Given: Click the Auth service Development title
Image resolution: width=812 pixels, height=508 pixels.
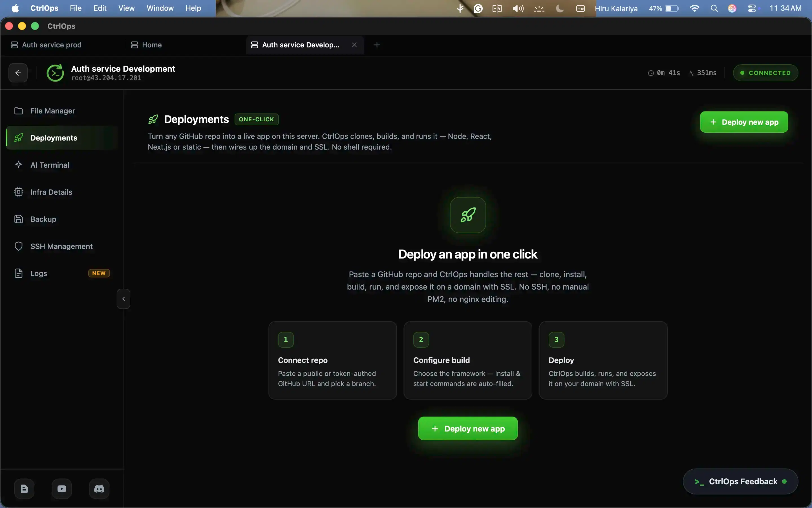Looking at the screenshot, I should (123, 69).
